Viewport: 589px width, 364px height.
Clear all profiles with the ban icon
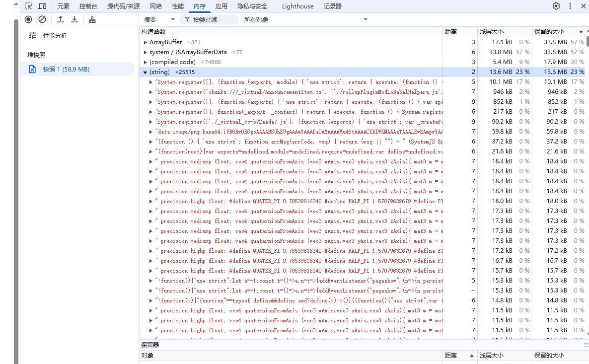click(x=42, y=19)
